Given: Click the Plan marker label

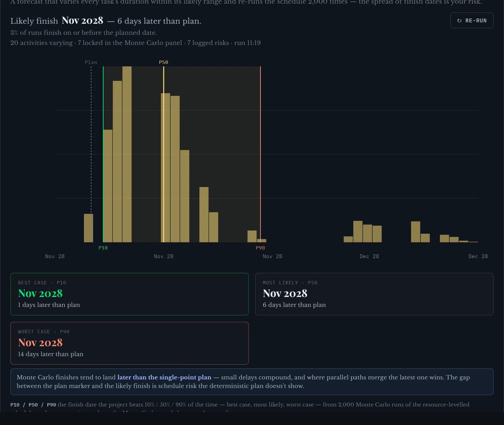Looking at the screenshot, I should (91, 62).
